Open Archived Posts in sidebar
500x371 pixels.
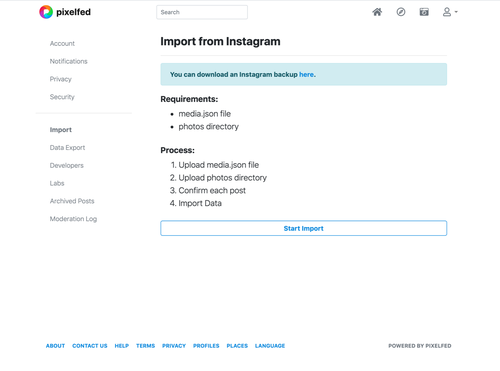[x=72, y=201]
